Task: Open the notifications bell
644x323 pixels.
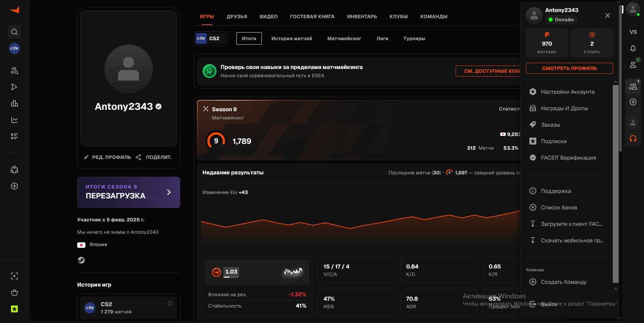Action: coord(633,48)
